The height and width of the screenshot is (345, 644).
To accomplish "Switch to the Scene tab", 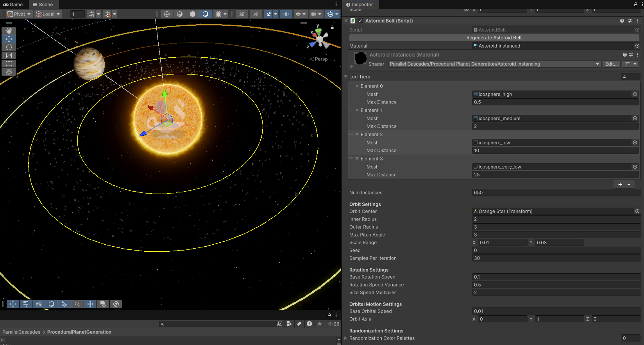I will [43, 5].
